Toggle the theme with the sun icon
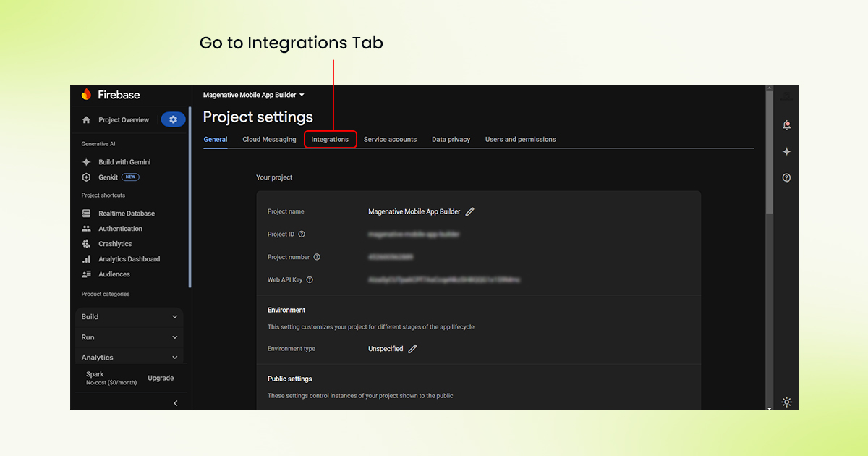This screenshot has width=868, height=456. pos(786,402)
